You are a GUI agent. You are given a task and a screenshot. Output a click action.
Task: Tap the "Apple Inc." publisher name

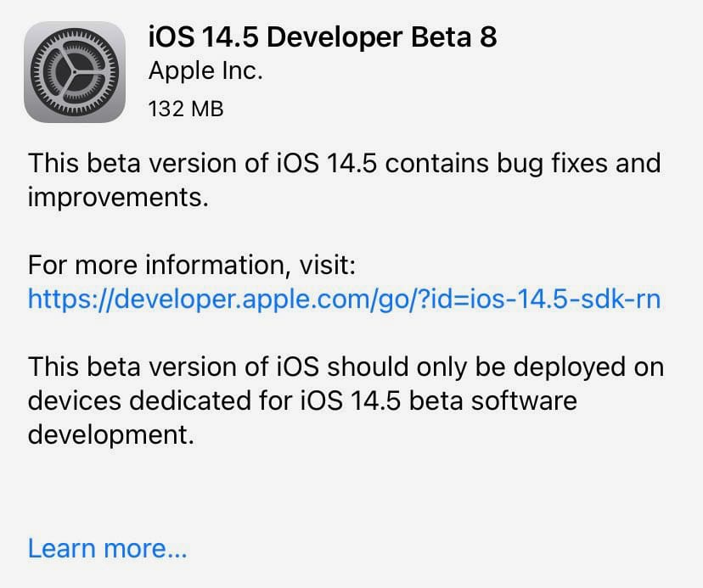(205, 70)
